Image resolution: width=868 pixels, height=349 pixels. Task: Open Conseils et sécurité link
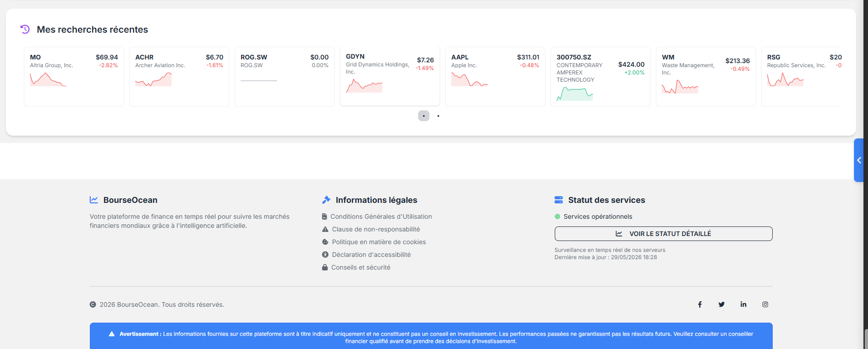click(x=361, y=267)
